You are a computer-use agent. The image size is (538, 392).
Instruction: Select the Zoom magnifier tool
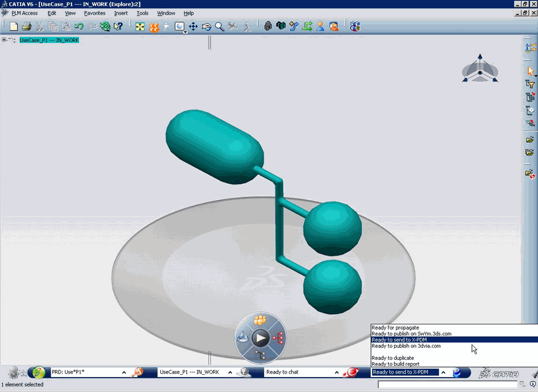coord(220,27)
